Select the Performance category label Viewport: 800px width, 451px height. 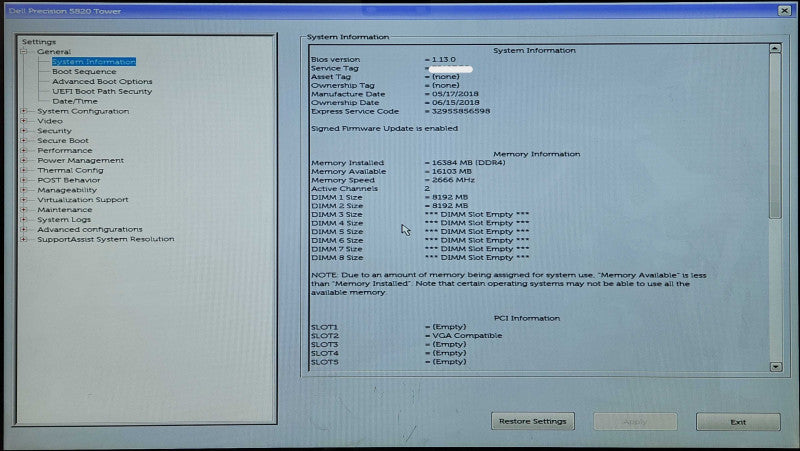pyautogui.click(x=65, y=151)
